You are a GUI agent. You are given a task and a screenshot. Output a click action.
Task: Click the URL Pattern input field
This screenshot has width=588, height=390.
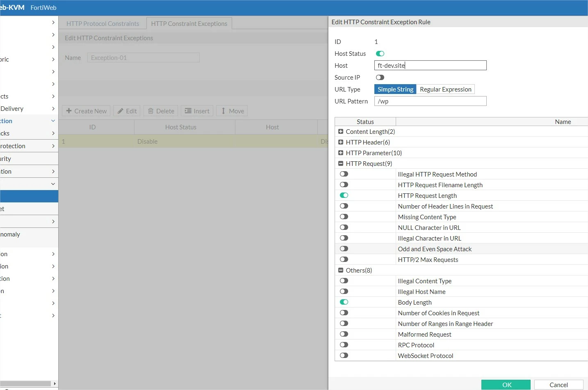coord(430,101)
